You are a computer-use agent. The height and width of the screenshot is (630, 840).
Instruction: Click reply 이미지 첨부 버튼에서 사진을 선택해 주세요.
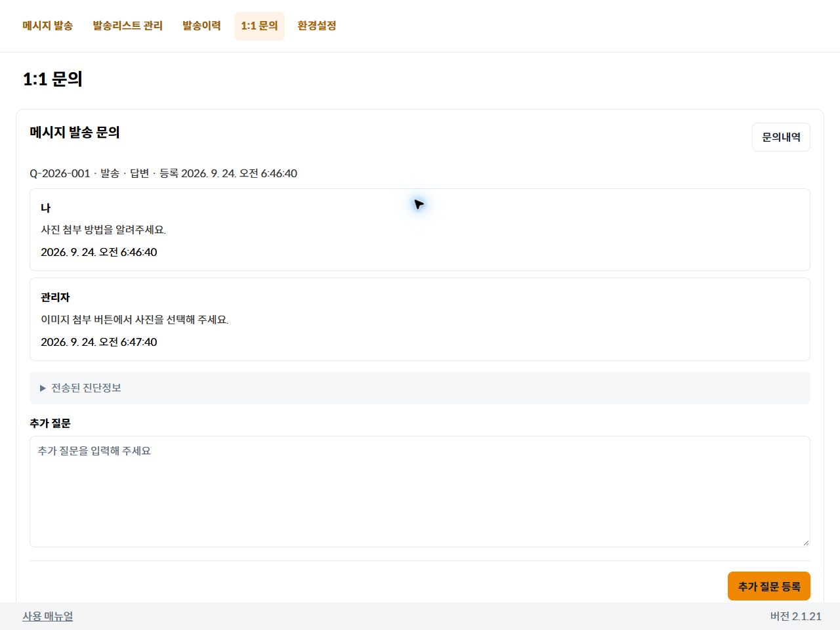tap(135, 320)
